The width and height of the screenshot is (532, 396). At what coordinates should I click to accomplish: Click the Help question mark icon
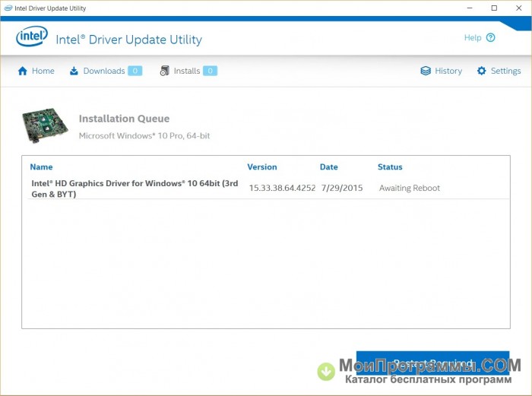pyautogui.click(x=491, y=38)
